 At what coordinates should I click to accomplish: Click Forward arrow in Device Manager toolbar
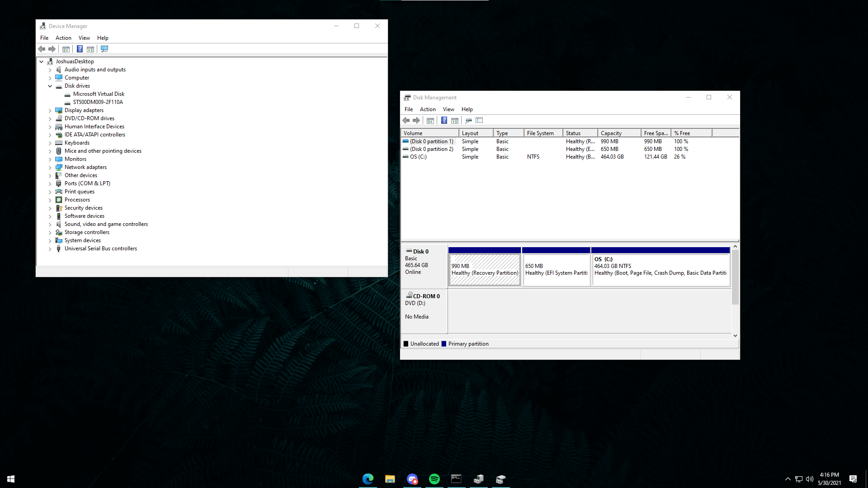pos(52,49)
